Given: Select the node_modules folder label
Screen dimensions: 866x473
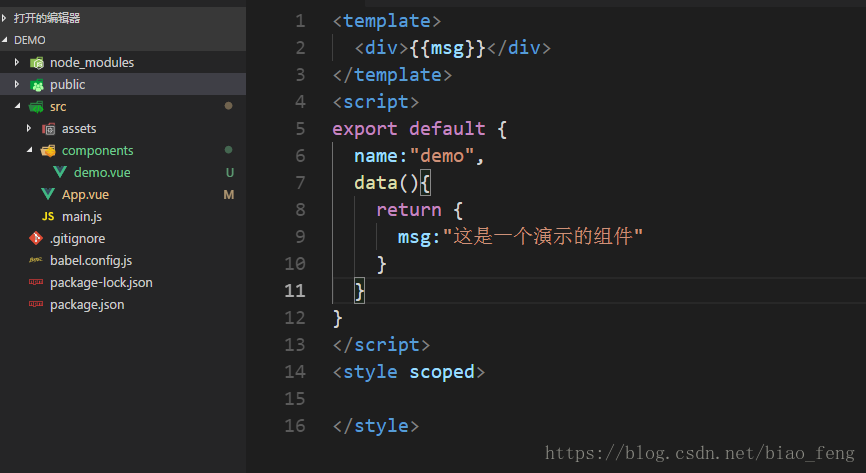Looking at the screenshot, I should point(92,62).
